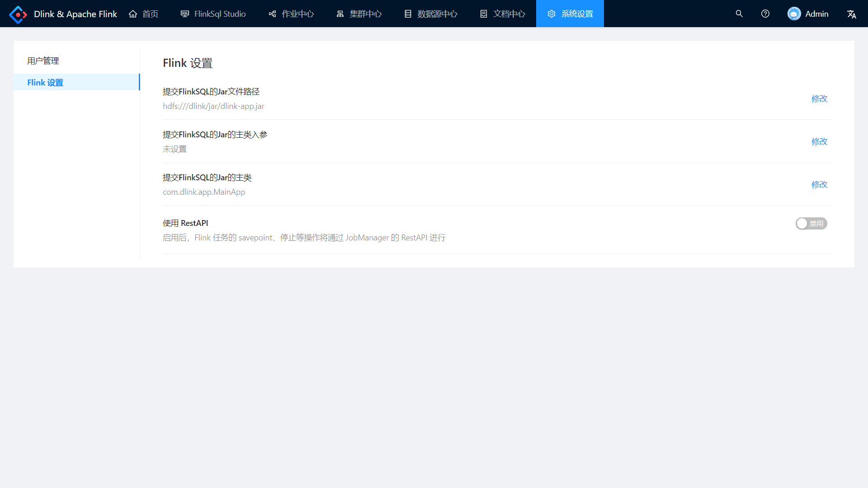Click the 系统设置 gear icon

552,14
